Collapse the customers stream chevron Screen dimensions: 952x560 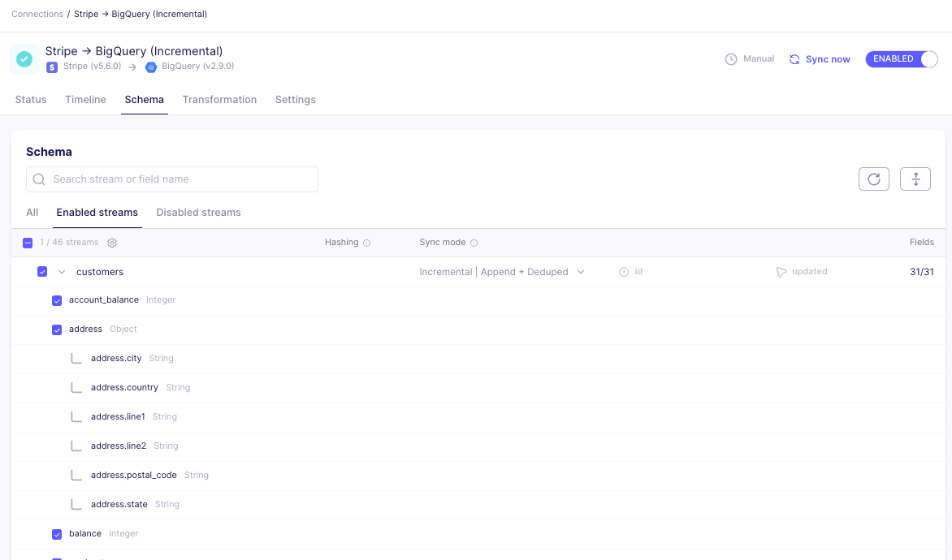[x=62, y=272]
